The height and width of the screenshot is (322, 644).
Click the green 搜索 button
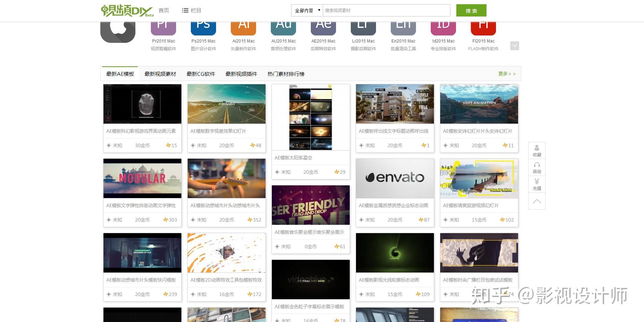point(471,11)
